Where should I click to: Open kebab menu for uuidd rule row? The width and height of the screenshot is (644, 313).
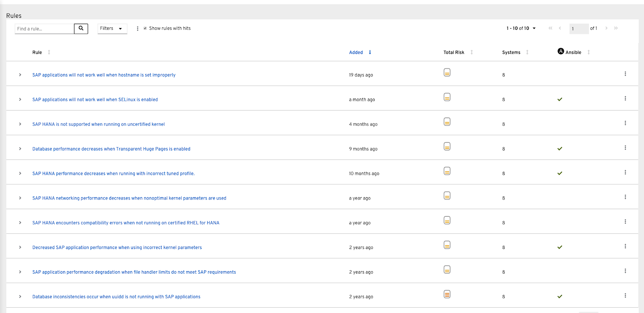coord(625,296)
